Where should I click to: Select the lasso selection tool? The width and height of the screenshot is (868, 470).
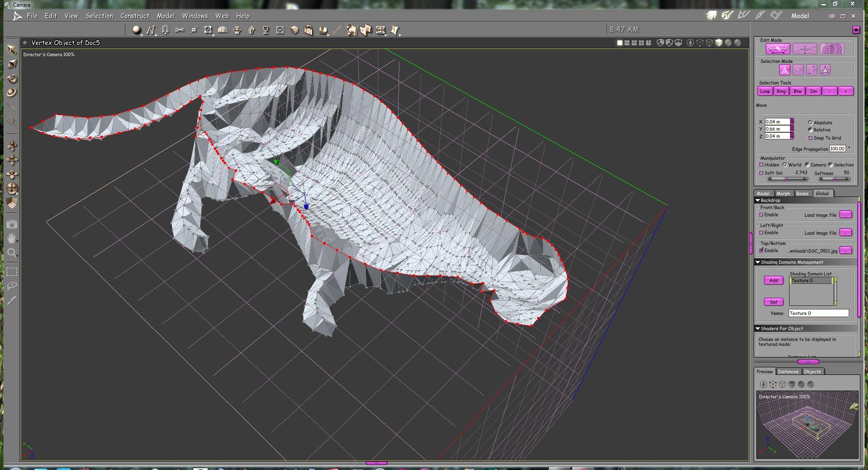12,286
